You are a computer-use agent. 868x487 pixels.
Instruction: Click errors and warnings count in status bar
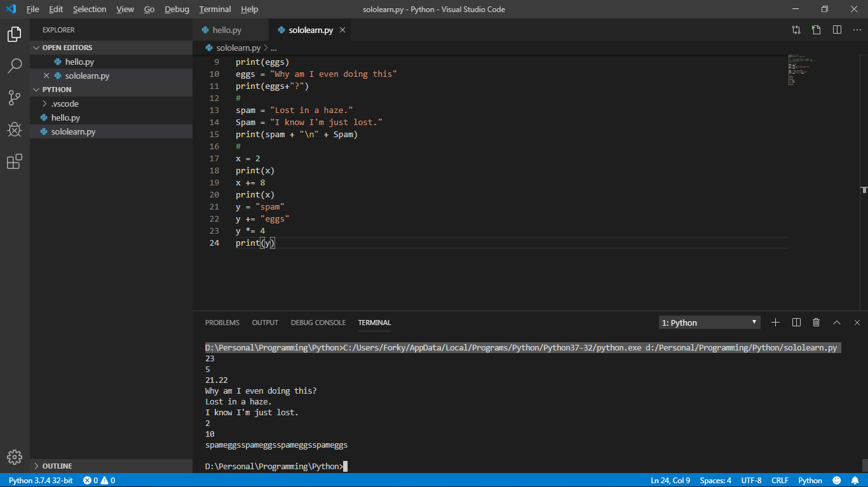tap(99, 481)
